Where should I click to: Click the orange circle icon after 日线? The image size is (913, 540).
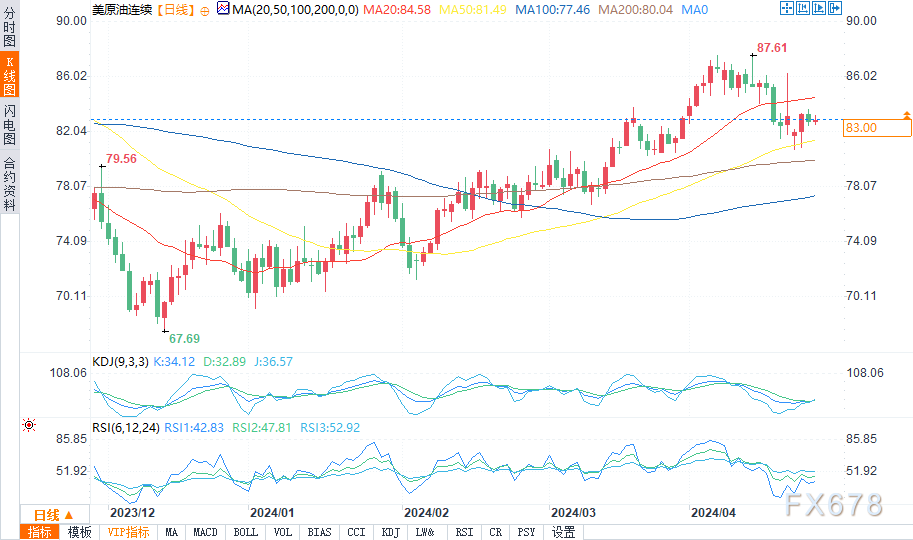205,10
